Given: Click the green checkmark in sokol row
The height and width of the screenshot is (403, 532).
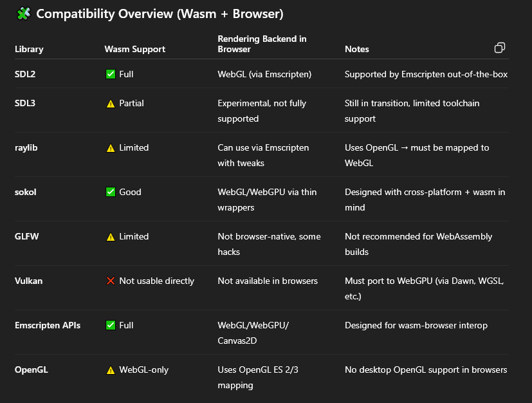Looking at the screenshot, I should click(x=111, y=192).
